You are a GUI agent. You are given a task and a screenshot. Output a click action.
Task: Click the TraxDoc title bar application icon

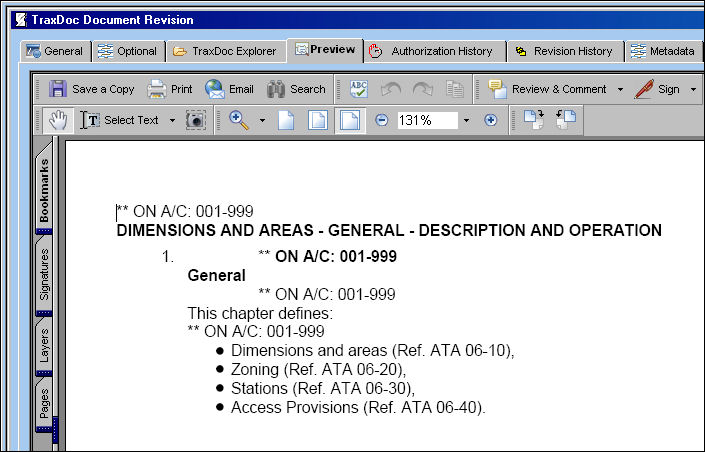pyautogui.click(x=20, y=20)
